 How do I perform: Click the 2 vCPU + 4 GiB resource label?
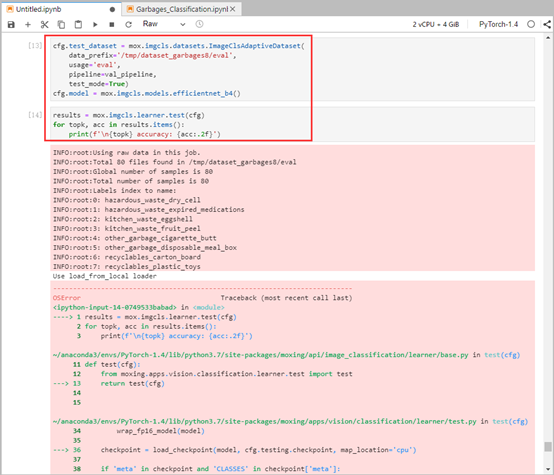[x=436, y=24]
